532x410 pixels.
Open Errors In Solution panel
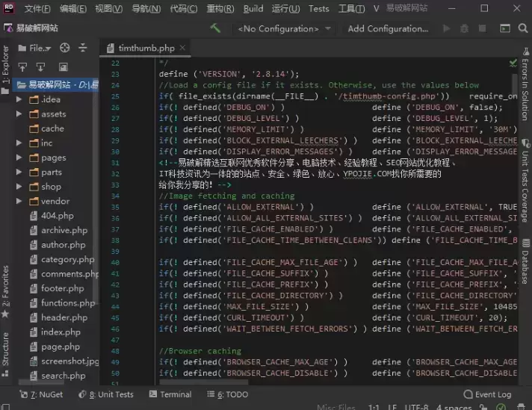point(525,85)
